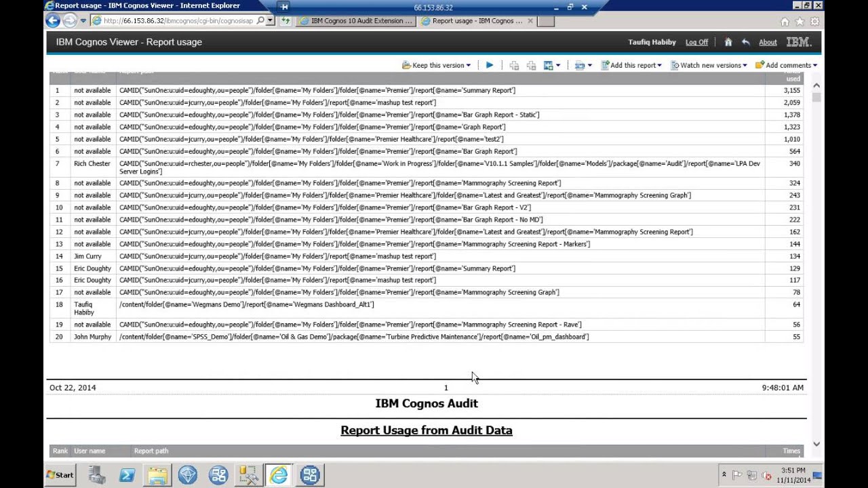Screen dimensions: 868x488
Task: Click the Report Usage from Audit Data heading
Action: click(427, 430)
